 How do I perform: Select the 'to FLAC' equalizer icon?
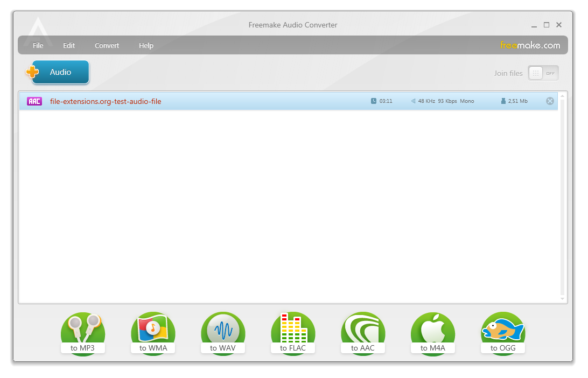293,328
